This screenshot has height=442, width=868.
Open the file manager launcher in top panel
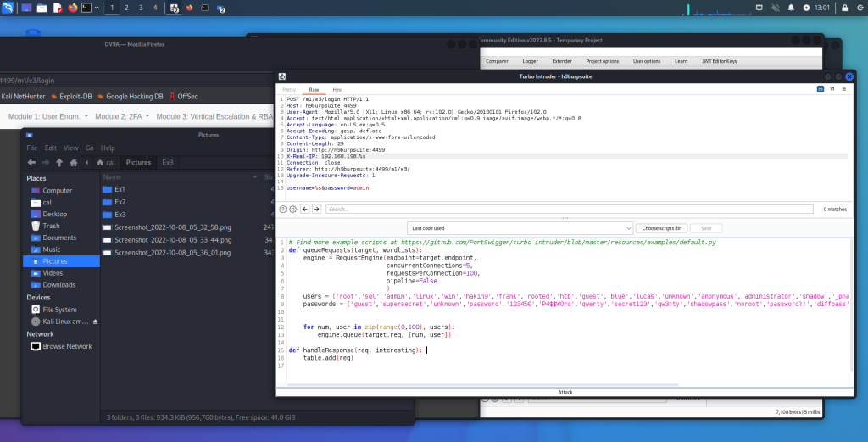pos(42,8)
